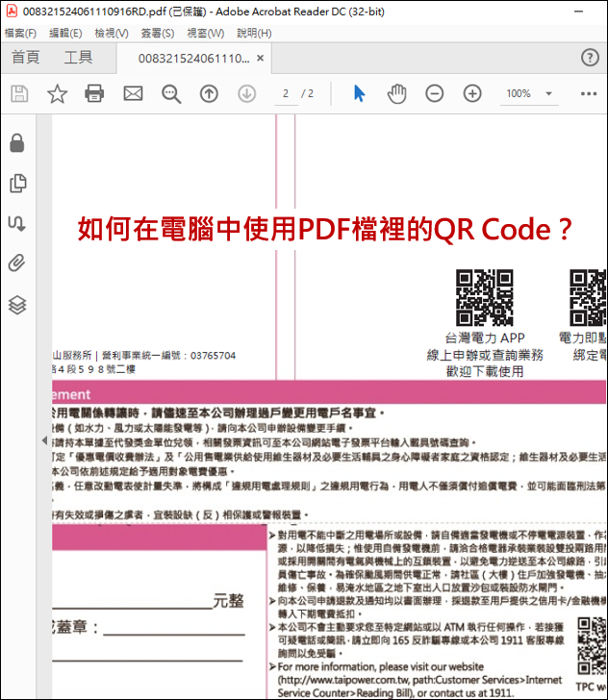Open the bookmarks panel icon
Viewport: 608px width, 700px height.
click(x=17, y=223)
